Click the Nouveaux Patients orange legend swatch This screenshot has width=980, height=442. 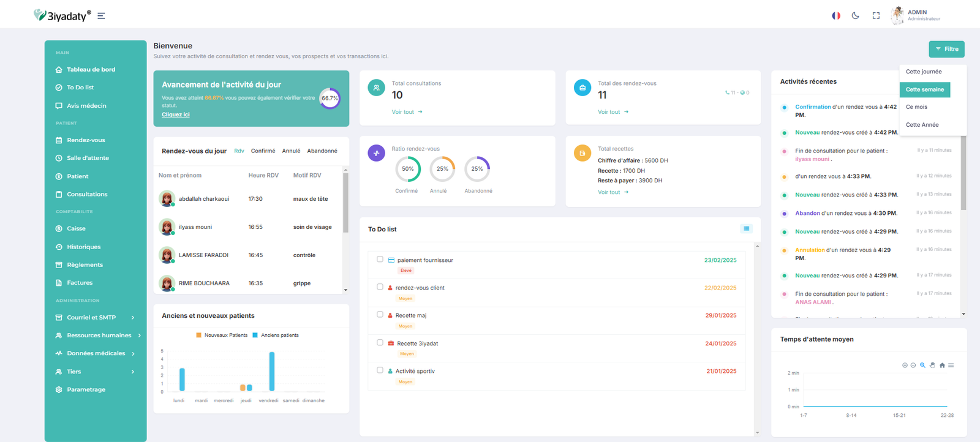click(x=198, y=335)
